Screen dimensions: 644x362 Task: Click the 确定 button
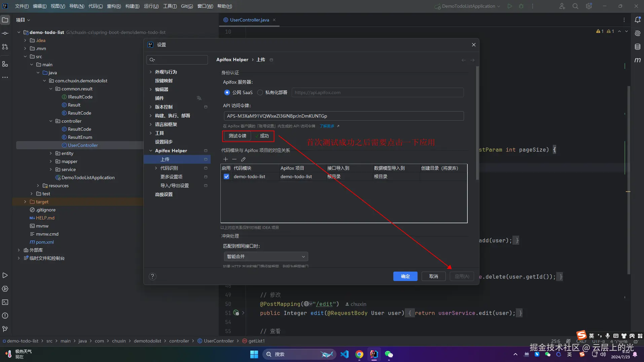tap(405, 276)
